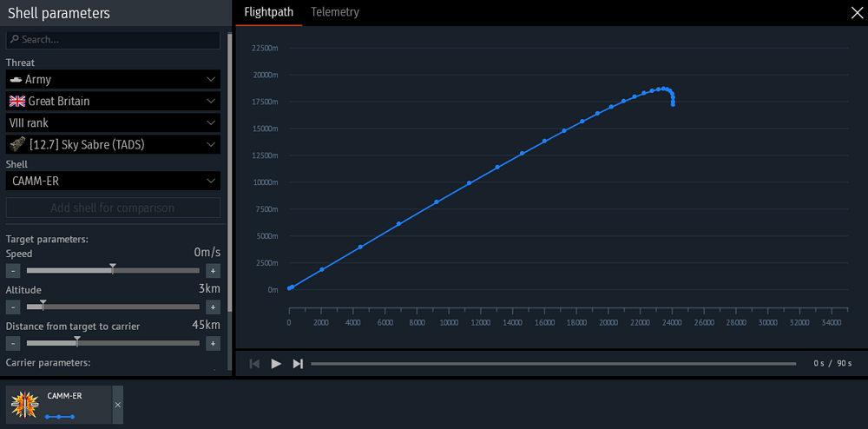Click into the Search input field
Image resolution: width=868 pixels, height=429 pixels.
click(113, 40)
